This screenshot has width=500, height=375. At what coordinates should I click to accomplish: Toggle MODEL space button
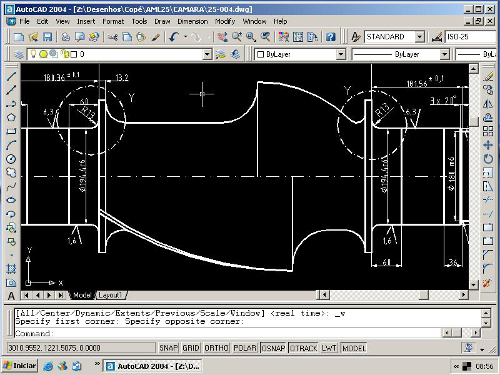354,348
